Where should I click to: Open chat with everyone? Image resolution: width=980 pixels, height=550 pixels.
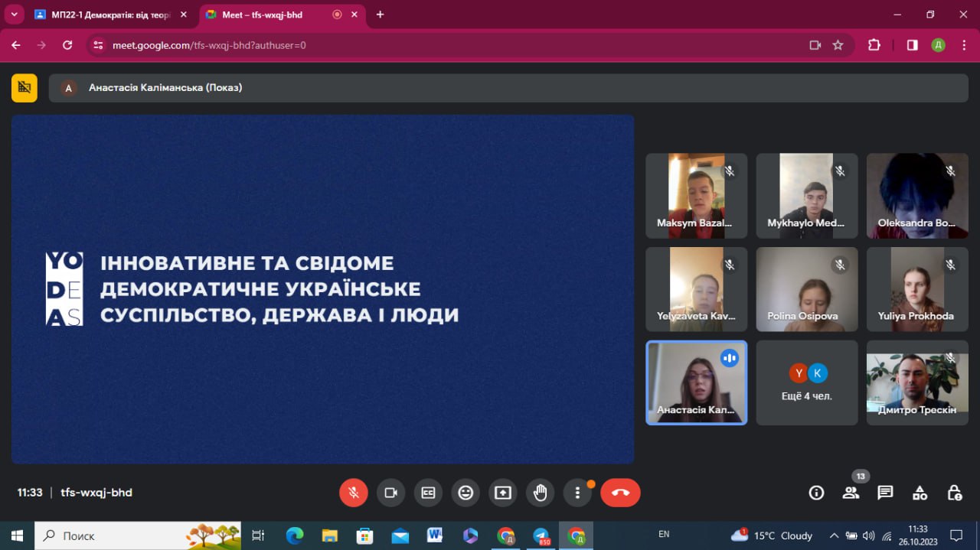(x=885, y=493)
